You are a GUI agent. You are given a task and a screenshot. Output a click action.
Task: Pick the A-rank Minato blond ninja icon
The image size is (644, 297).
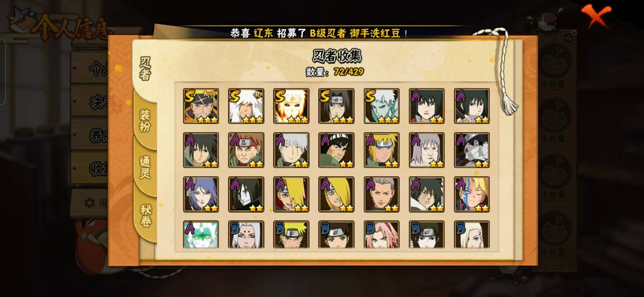click(x=381, y=150)
